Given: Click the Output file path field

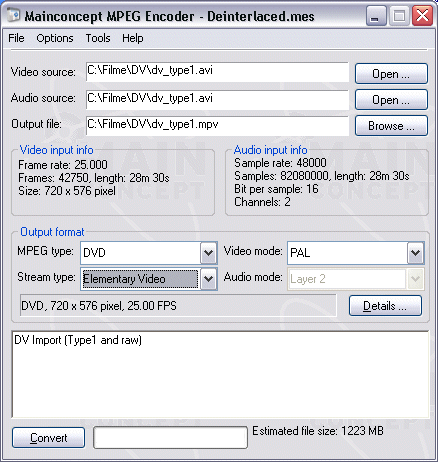Looking at the screenshot, I should tap(217, 126).
